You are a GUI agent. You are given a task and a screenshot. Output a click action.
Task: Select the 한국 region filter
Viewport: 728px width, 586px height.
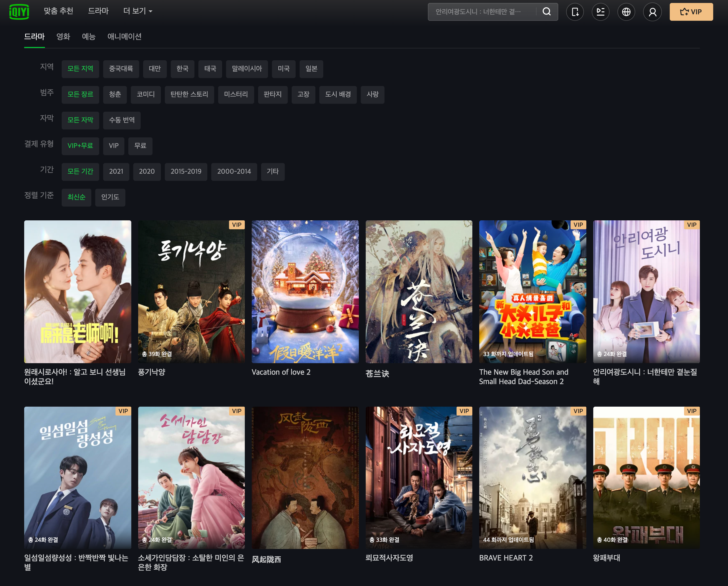(182, 69)
